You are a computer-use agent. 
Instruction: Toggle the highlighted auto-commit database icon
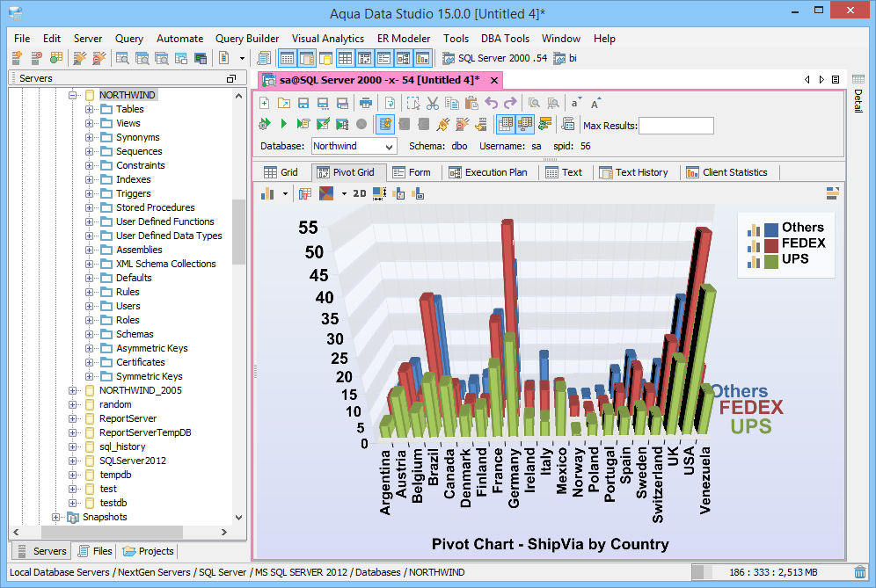(x=385, y=124)
